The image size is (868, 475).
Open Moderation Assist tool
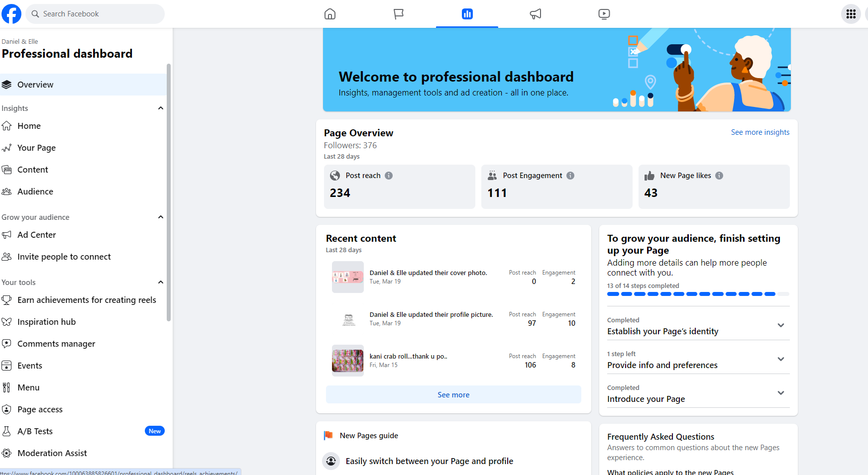pyautogui.click(x=83, y=453)
